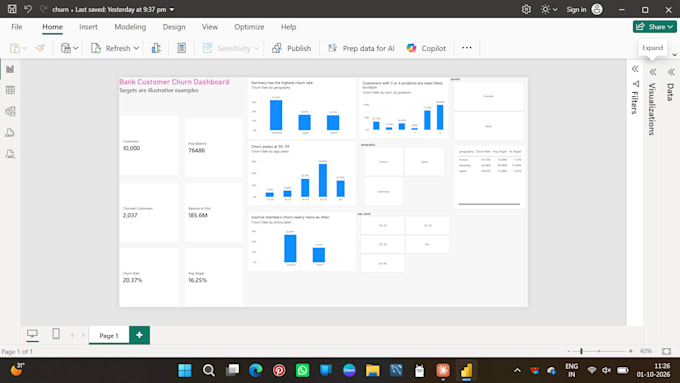Select Spain in the geography slicer
Screen dimensions: 680x383
click(x=424, y=161)
